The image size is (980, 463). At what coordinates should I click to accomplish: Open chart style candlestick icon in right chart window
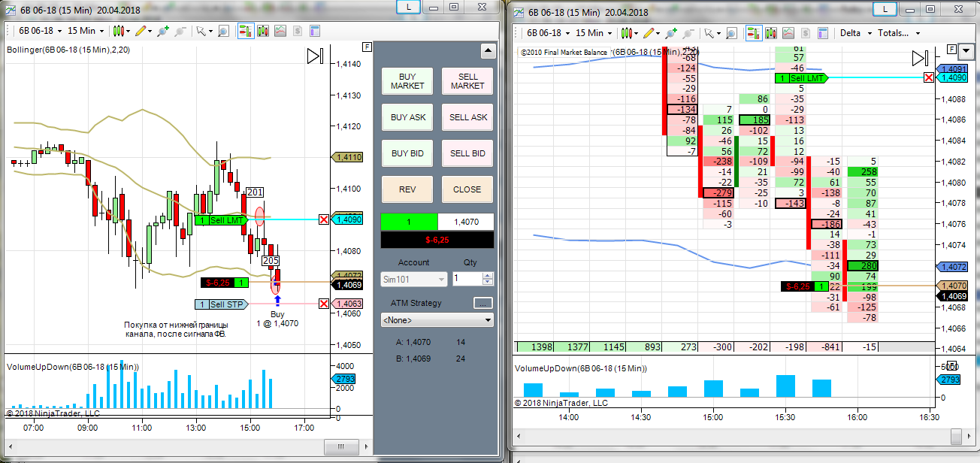click(x=627, y=33)
